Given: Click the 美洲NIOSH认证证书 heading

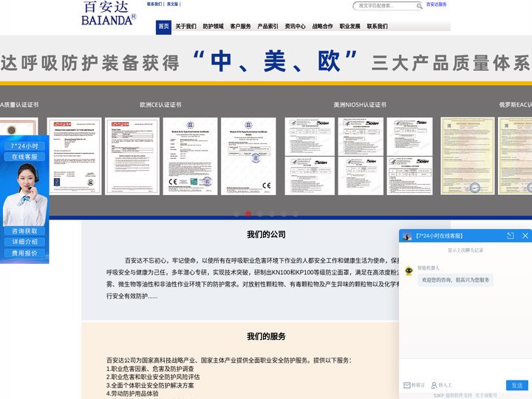Looking at the screenshot, I should tap(360, 105).
